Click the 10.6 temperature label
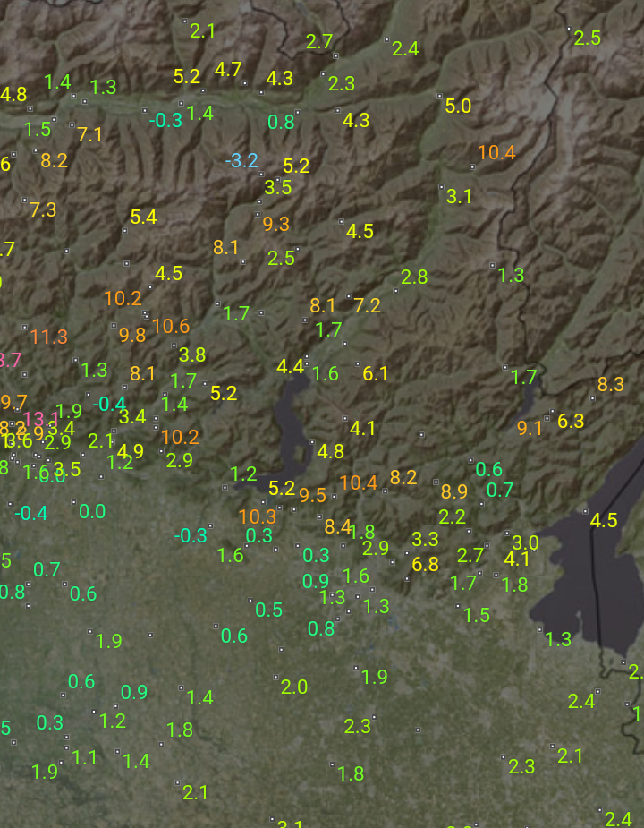 [x=171, y=327]
